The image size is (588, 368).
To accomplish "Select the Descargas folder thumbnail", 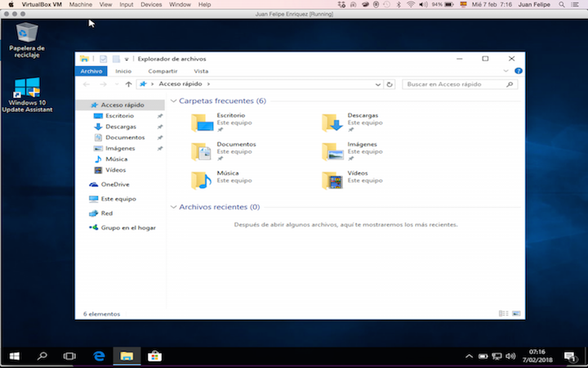I will (332, 123).
